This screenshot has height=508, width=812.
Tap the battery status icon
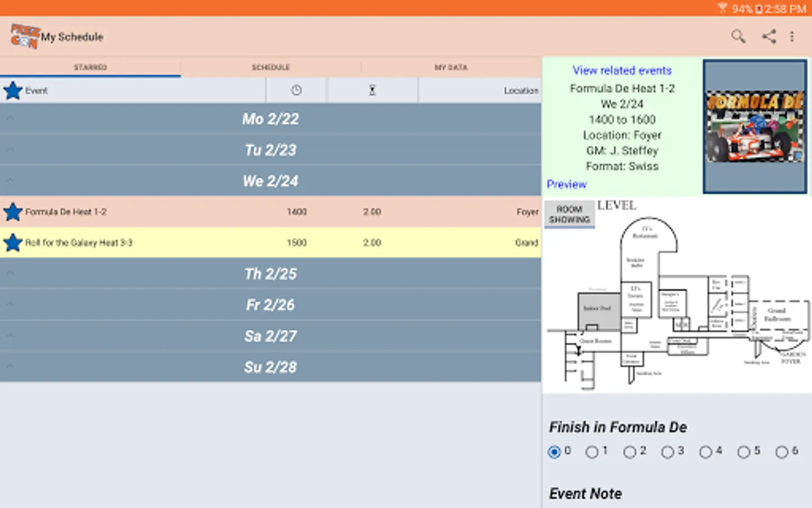759,8
